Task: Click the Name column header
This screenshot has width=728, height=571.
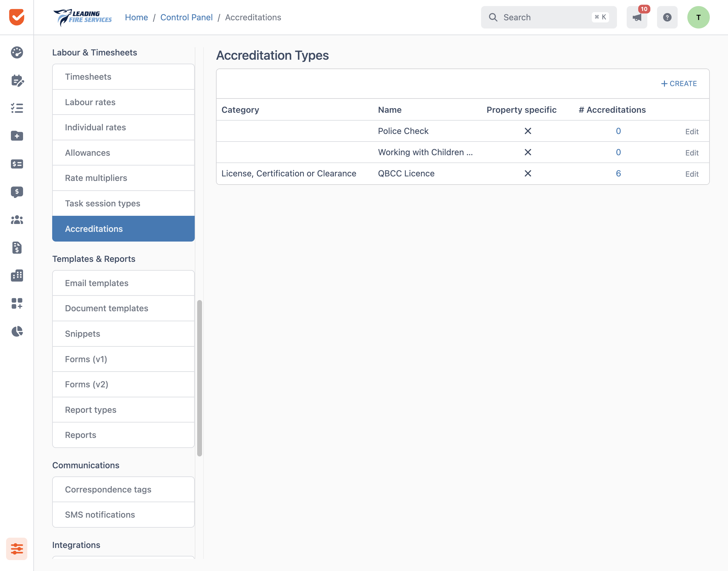Action: tap(390, 110)
